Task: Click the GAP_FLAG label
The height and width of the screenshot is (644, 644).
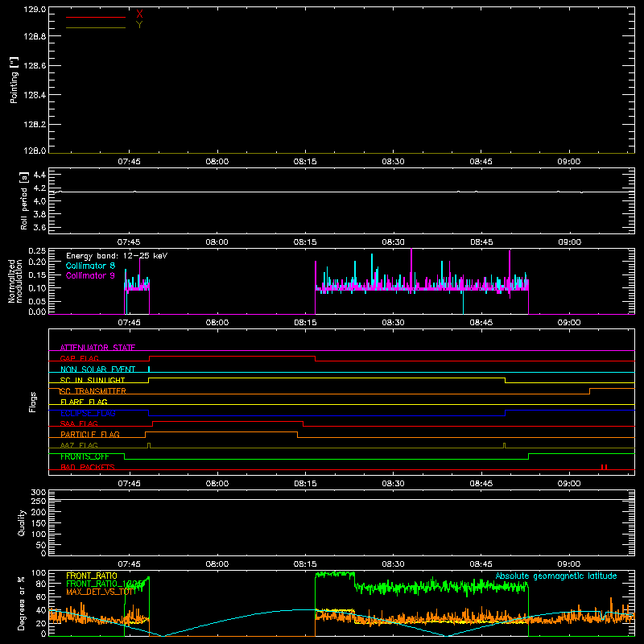Action: click(79, 358)
